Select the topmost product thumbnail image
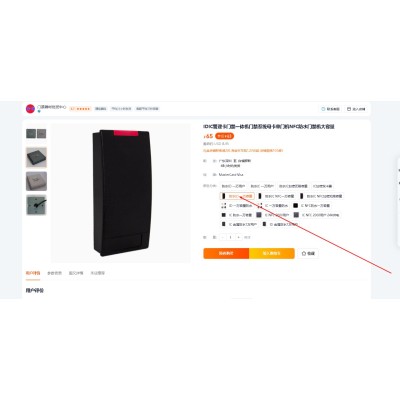Viewport: 400px width, 400px height. [x=36, y=134]
